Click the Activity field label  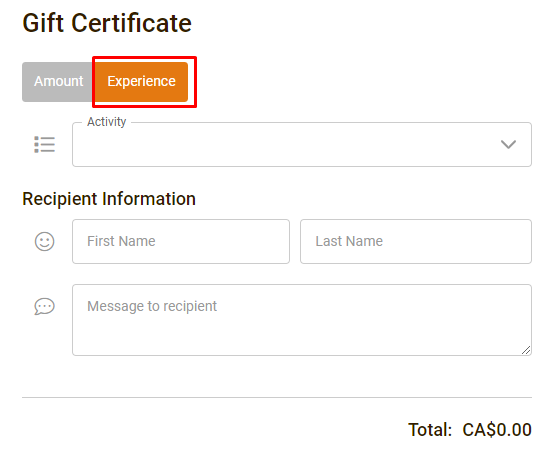point(107,122)
